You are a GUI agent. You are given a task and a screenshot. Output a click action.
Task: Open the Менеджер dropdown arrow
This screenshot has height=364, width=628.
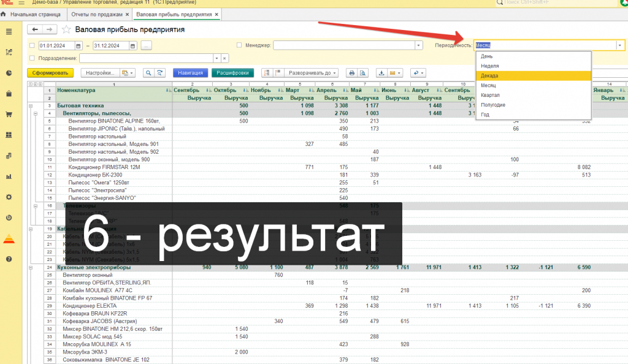(x=418, y=45)
